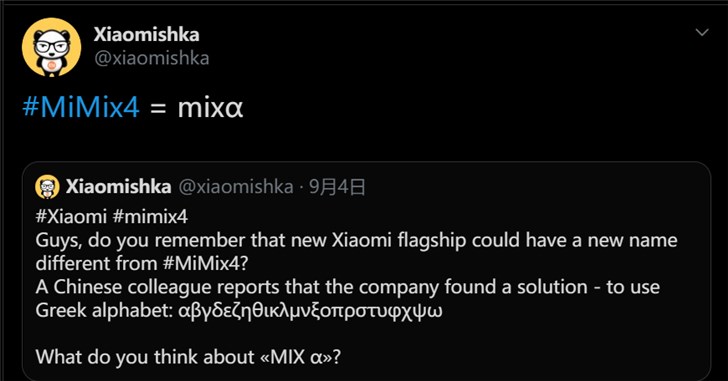Open the #MiMix4? hashtag in quoted body

(x=206, y=264)
